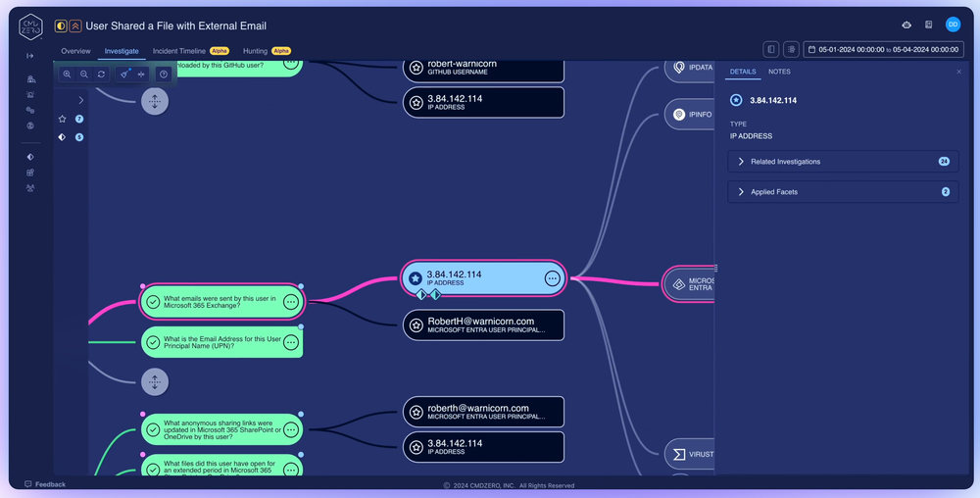Image resolution: width=980 pixels, height=498 pixels.
Task: Expand the collapsed favorites panel chevron
Action: (80, 100)
